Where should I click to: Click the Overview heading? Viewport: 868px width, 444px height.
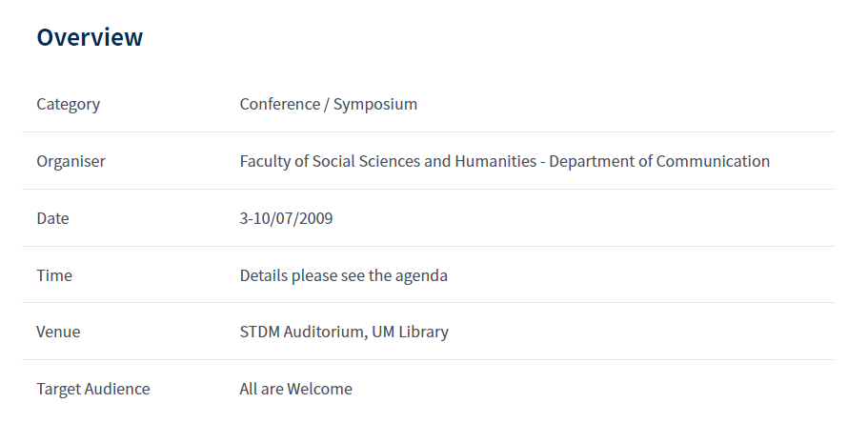pyautogui.click(x=90, y=38)
